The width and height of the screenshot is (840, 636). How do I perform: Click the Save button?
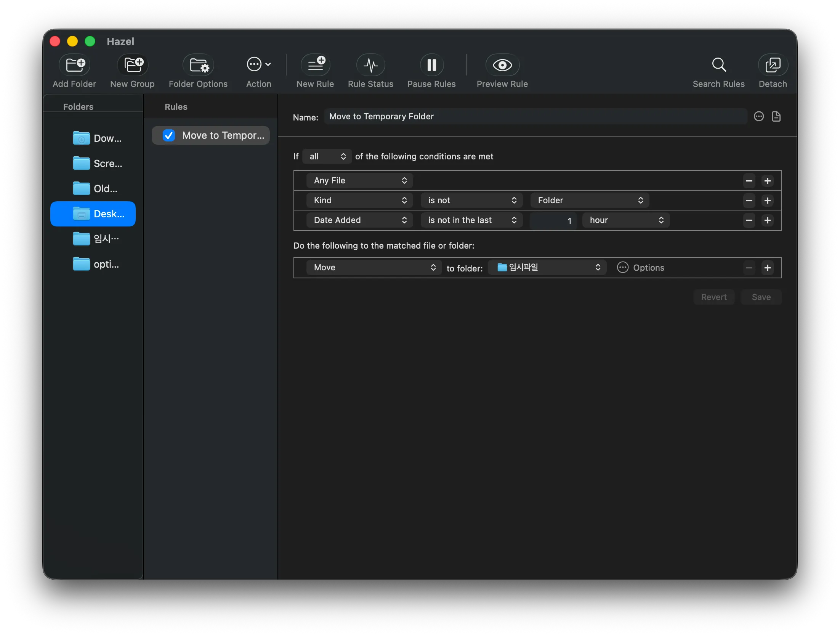[x=761, y=297]
